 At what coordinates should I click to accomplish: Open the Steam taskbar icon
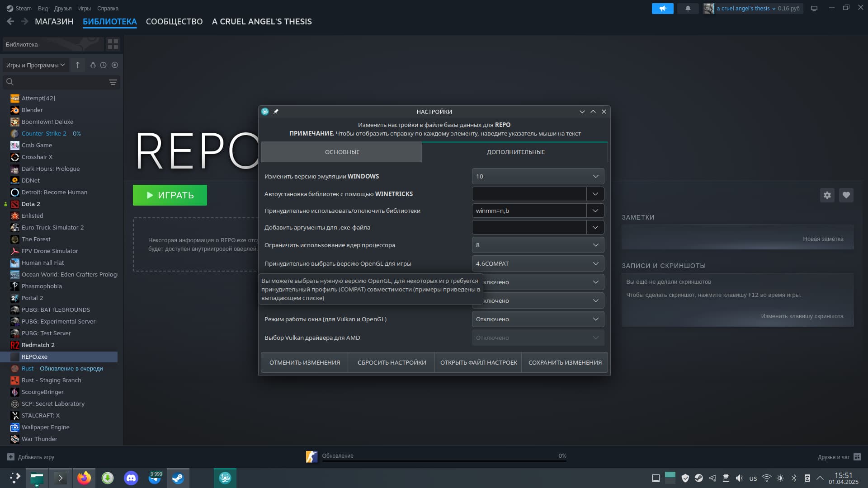[178, 478]
